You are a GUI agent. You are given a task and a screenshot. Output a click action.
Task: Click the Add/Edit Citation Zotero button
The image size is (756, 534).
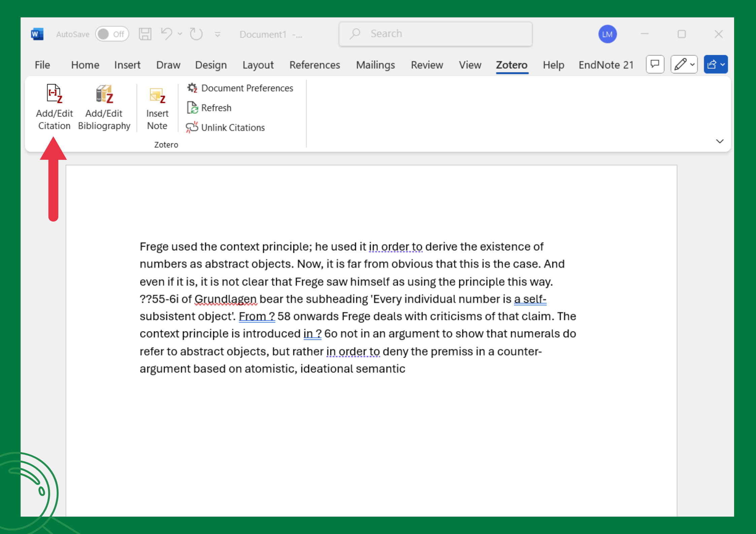pyautogui.click(x=54, y=107)
